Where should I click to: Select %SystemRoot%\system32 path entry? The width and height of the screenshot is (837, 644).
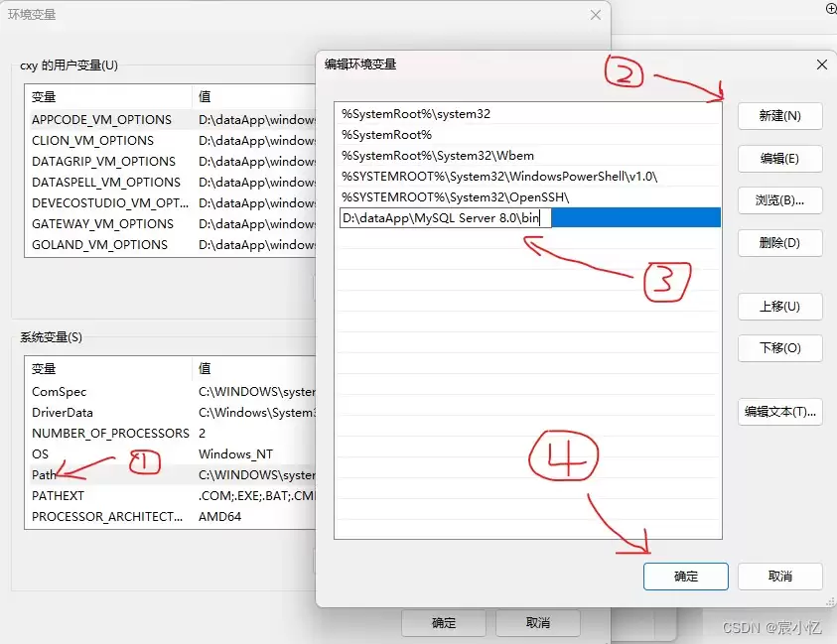click(528, 114)
